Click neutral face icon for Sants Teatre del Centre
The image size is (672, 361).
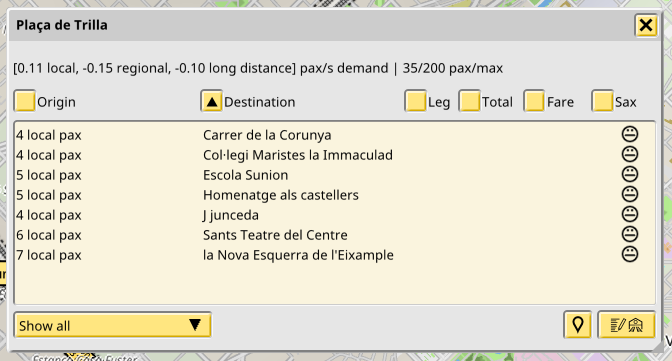[630, 235]
